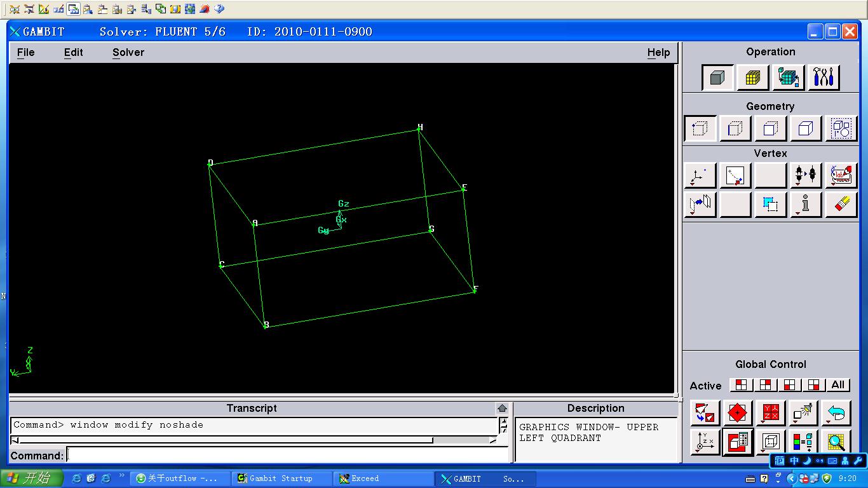Activate the upper left quadrant toggle

click(x=741, y=385)
